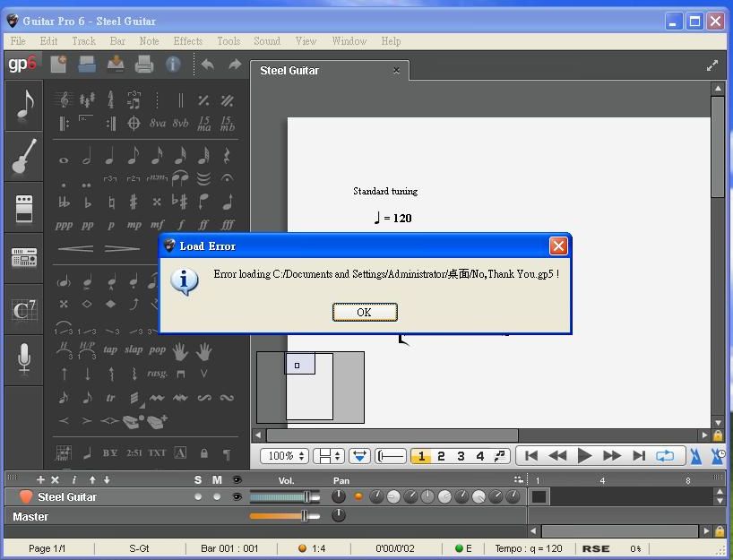Toggle fullscreen view of the score

[x=712, y=65]
